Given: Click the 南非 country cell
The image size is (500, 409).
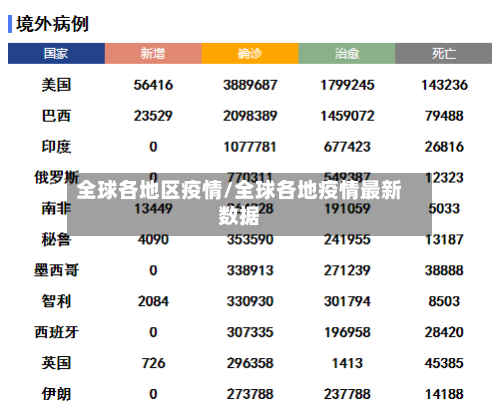Looking at the screenshot, I should 56,209.
